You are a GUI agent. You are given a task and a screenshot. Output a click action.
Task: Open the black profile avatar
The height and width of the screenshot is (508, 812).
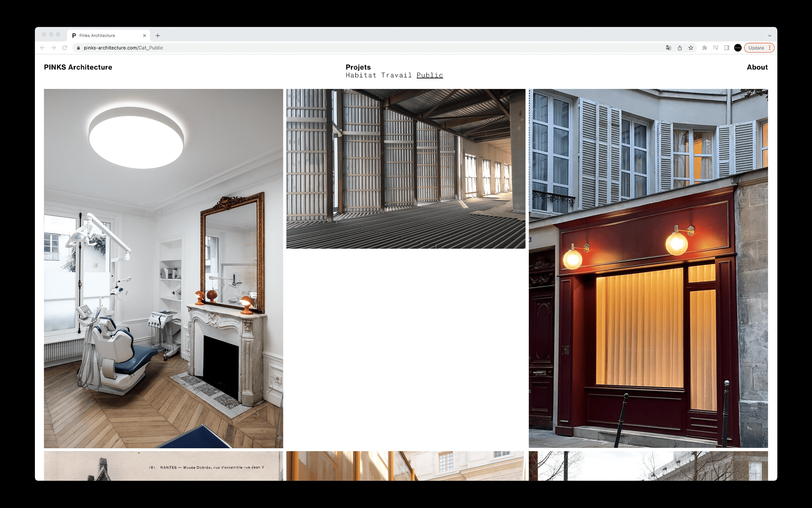point(738,48)
